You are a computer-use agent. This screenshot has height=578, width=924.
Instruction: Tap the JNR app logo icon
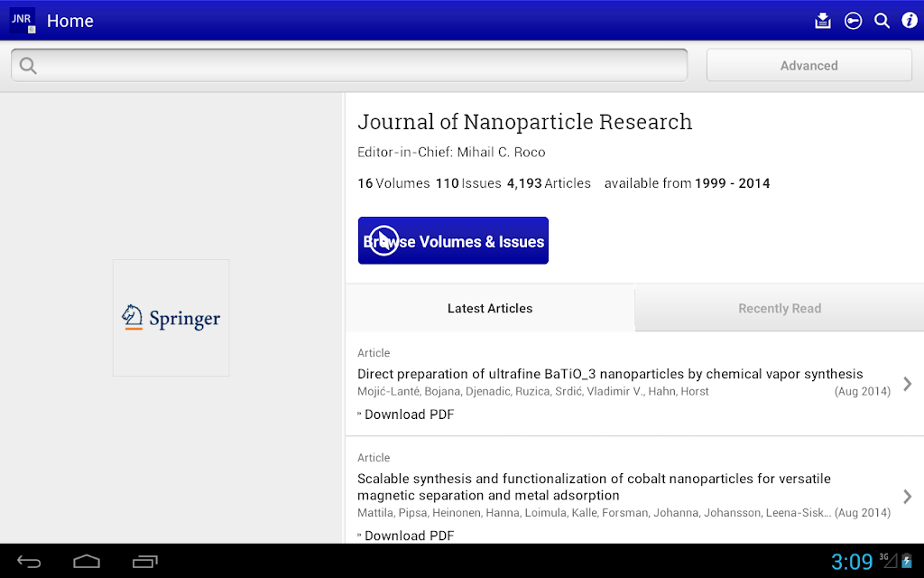(23, 21)
